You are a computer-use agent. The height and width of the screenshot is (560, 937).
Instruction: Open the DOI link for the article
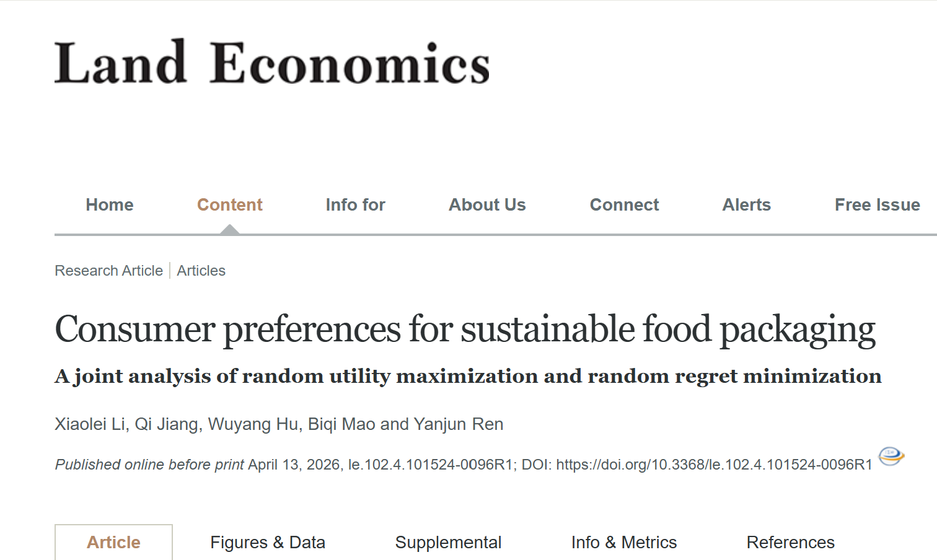coord(714,465)
